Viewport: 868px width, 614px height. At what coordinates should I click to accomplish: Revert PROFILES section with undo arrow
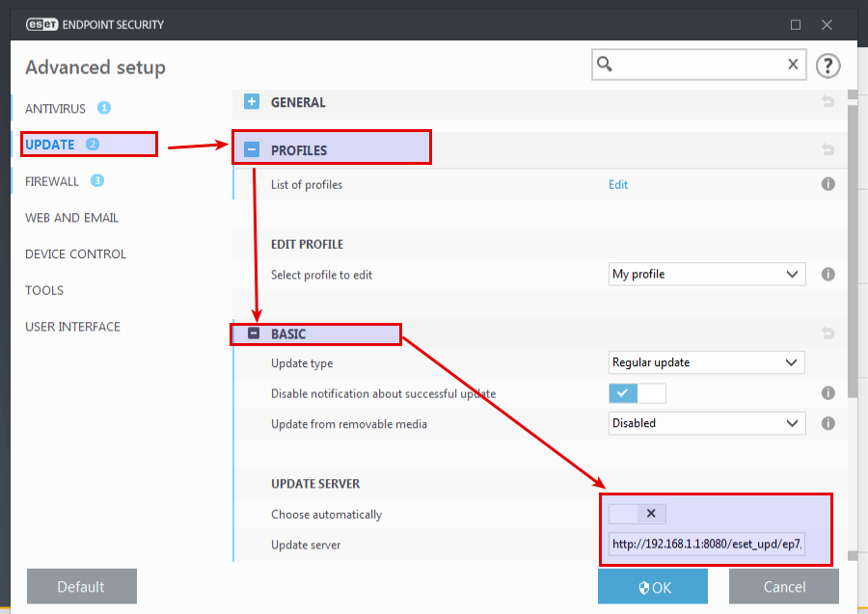click(827, 149)
